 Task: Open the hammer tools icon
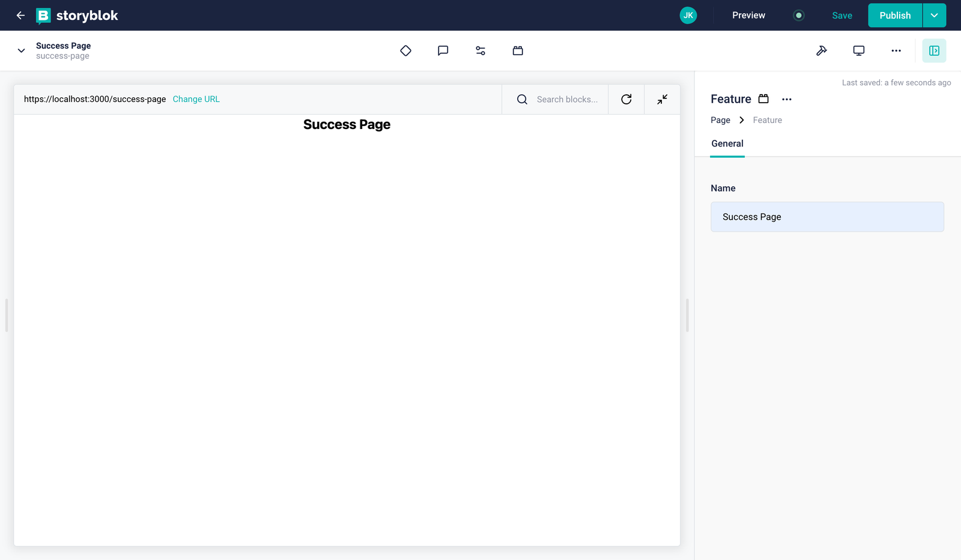pos(822,51)
